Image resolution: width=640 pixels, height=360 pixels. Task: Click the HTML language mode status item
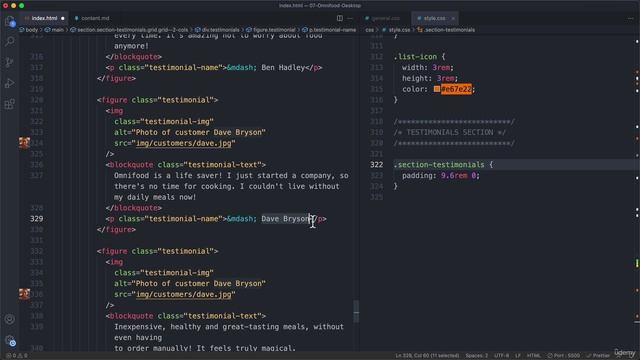533,356
